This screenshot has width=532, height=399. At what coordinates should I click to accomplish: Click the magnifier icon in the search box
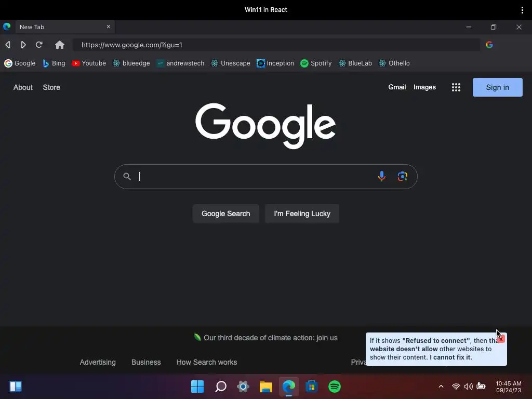pyautogui.click(x=127, y=177)
